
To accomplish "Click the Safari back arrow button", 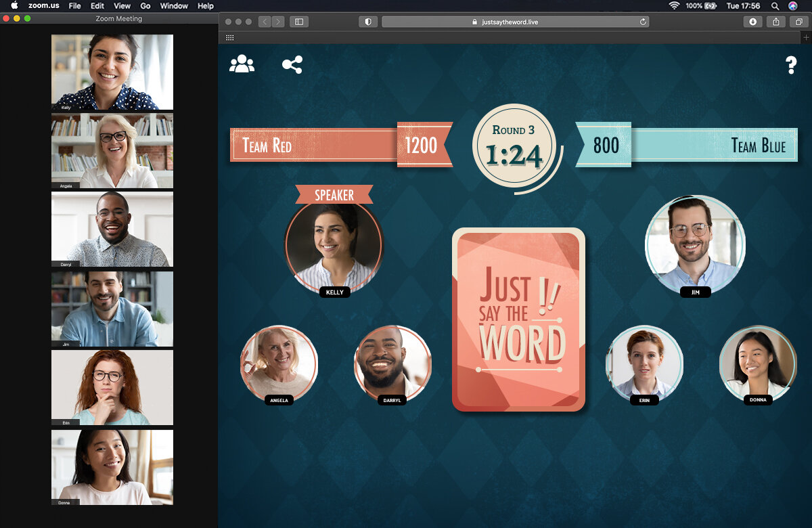I will [x=265, y=22].
